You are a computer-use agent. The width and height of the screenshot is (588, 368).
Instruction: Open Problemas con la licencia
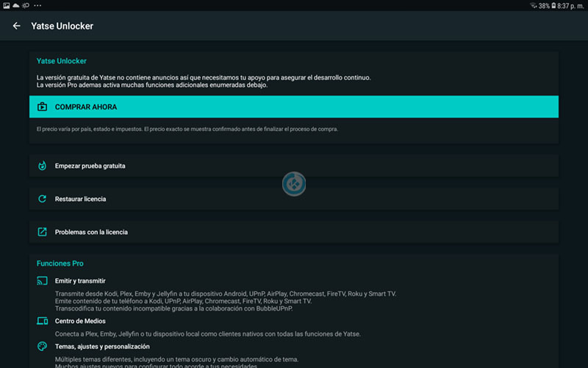click(x=91, y=232)
